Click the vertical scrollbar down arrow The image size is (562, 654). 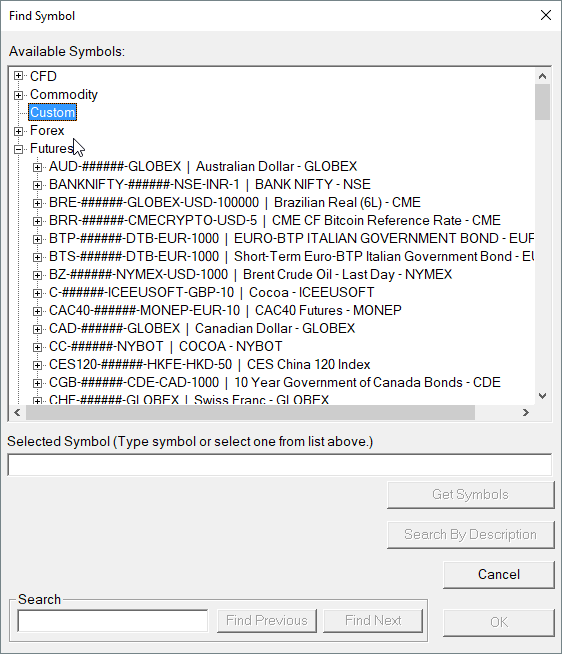[x=542, y=396]
